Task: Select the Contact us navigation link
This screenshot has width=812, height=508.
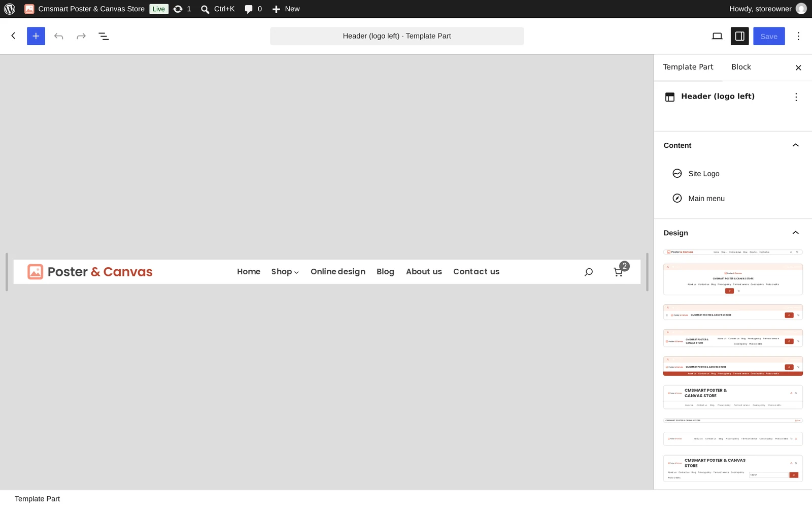Action: (x=476, y=272)
